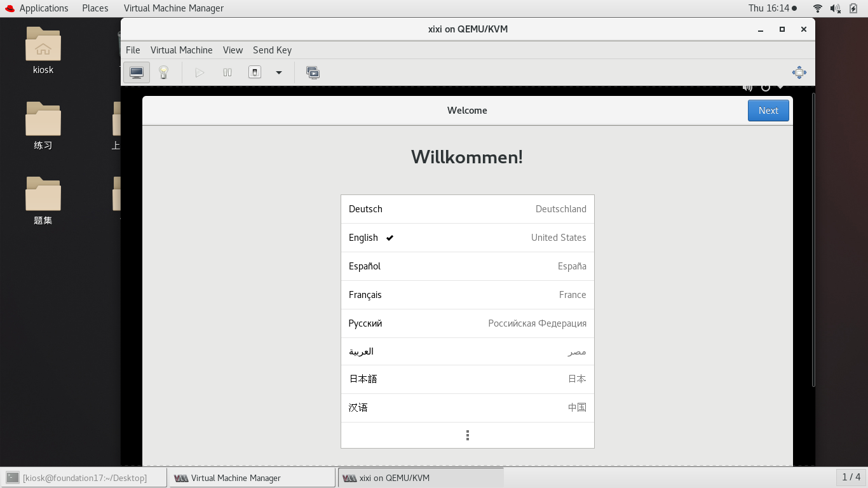Image resolution: width=868 pixels, height=488 pixels.
Task: Click the guest volume icon in VM
Action: pyautogui.click(x=748, y=88)
